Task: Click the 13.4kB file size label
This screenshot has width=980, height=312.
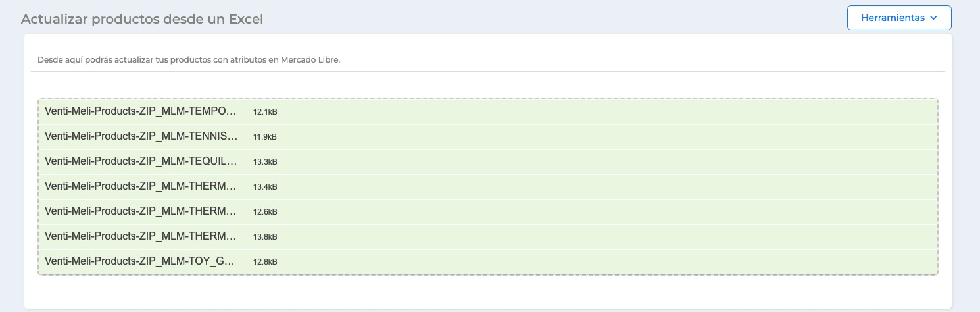Action: point(265,187)
